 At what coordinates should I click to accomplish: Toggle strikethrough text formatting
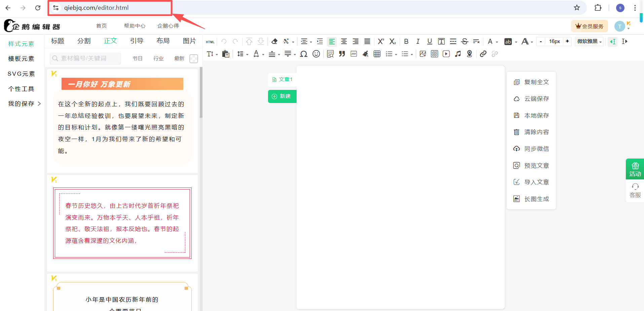point(464,41)
